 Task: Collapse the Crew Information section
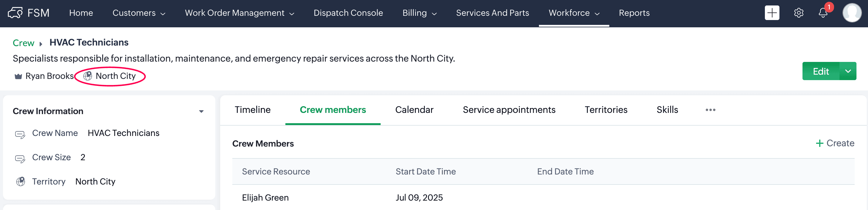(x=201, y=112)
